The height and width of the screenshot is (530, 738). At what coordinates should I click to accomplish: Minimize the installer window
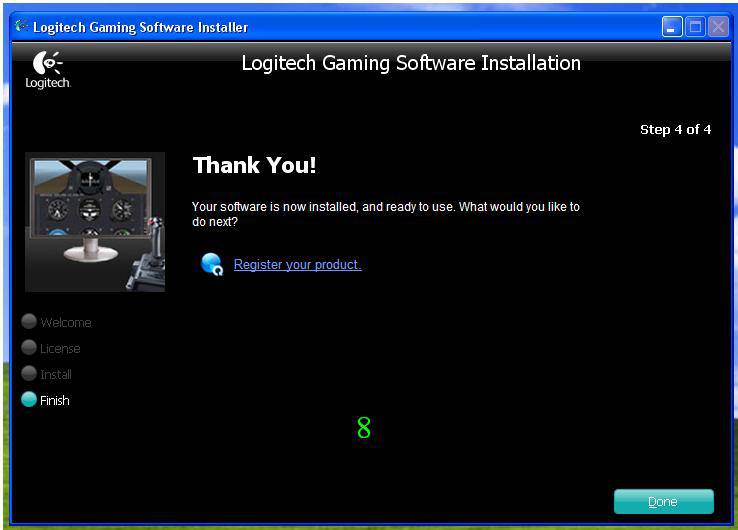[672, 27]
